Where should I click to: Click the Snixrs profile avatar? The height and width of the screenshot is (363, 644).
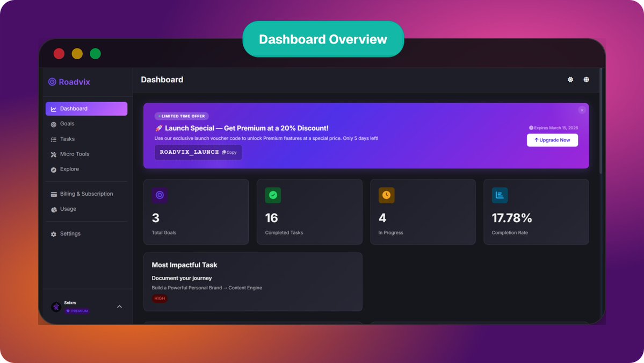pos(56,307)
